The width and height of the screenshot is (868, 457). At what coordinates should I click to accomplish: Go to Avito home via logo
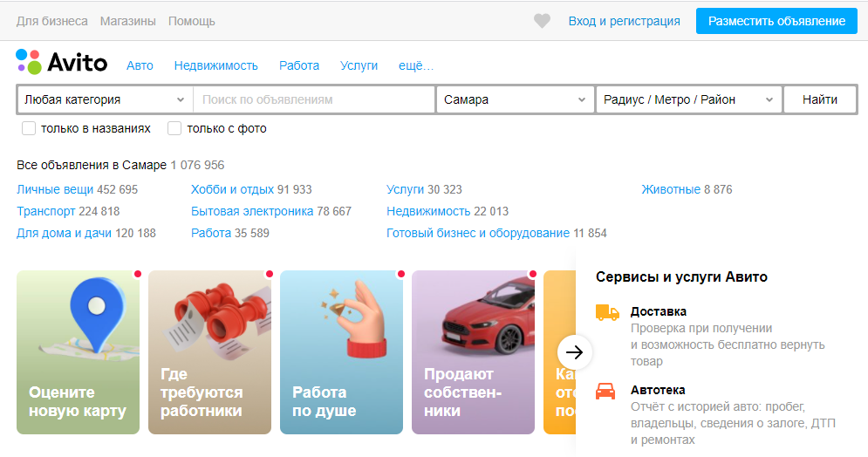(61, 61)
